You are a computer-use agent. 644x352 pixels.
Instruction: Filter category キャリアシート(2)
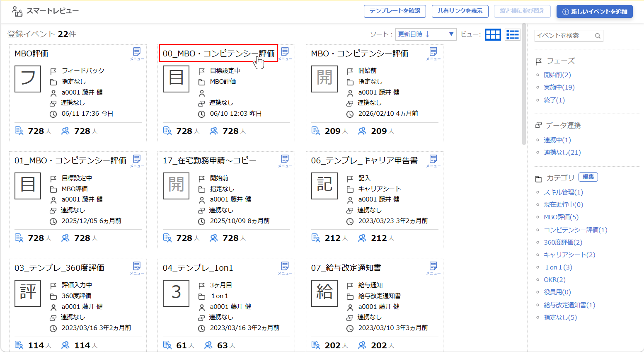pos(570,255)
